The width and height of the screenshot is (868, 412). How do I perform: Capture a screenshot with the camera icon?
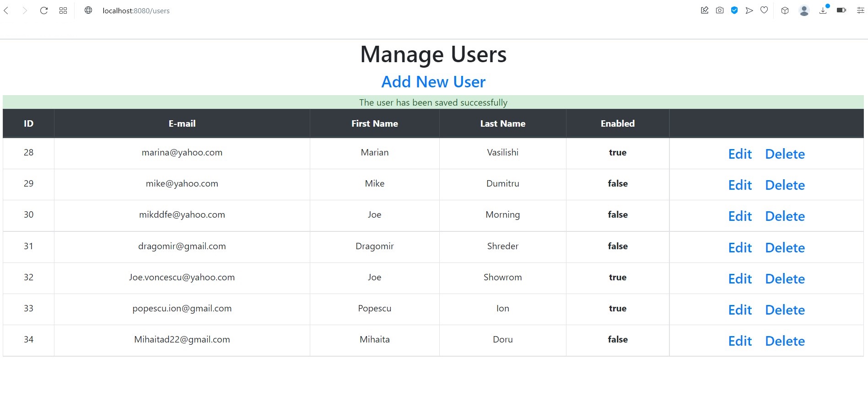pos(719,10)
